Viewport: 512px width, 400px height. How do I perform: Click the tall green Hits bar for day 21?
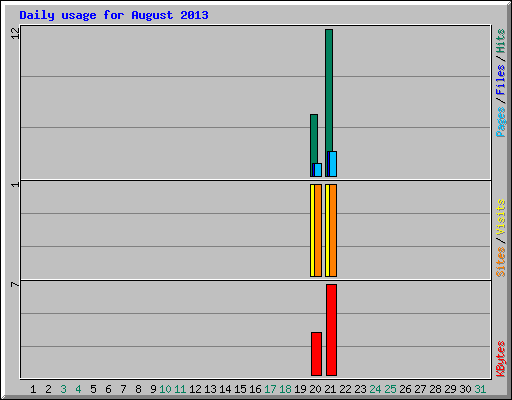[329, 90]
